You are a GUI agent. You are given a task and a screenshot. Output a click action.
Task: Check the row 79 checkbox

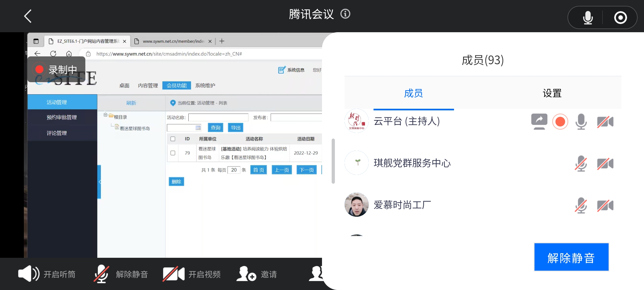(173, 153)
